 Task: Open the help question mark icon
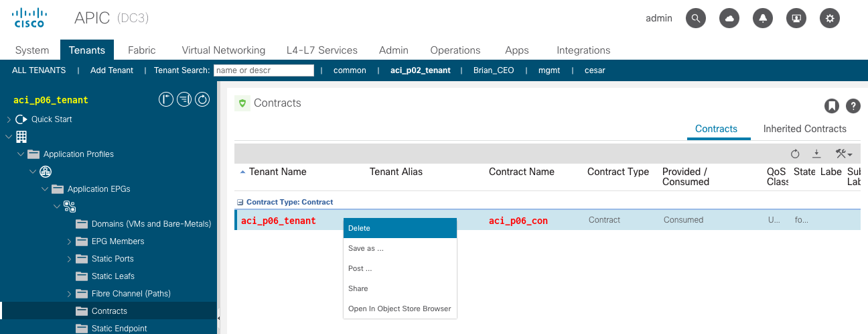tap(853, 106)
